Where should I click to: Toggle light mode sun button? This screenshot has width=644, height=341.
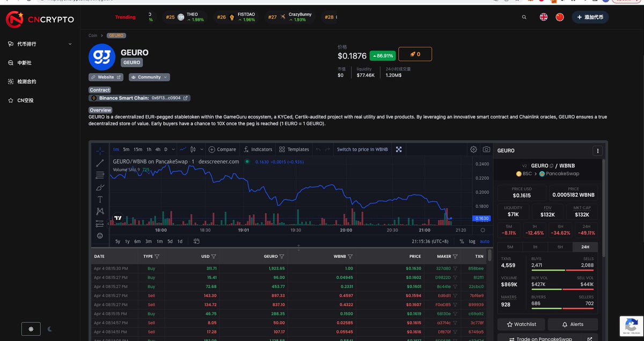[x=31, y=329]
